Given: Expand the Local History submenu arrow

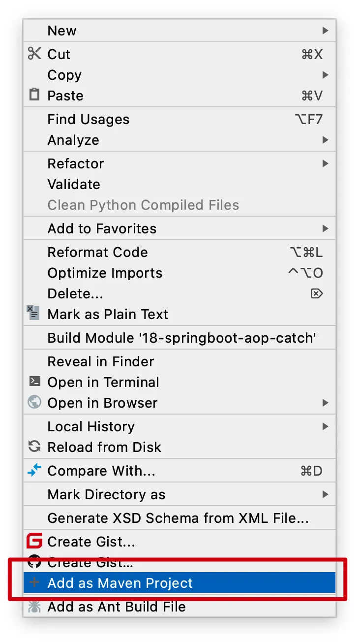Looking at the screenshot, I should [x=325, y=426].
